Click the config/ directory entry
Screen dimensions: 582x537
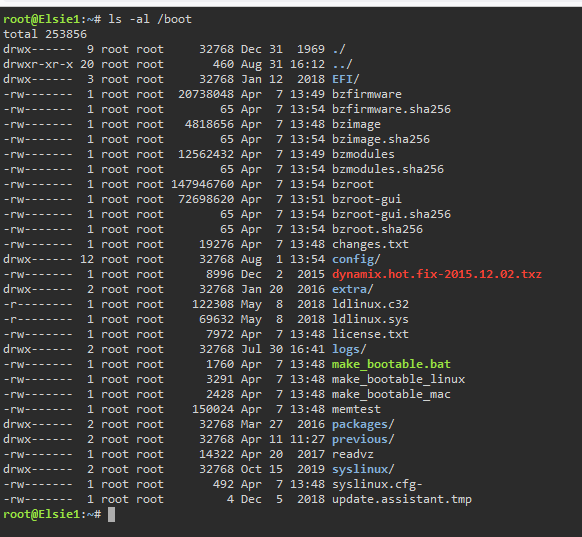coord(356,259)
